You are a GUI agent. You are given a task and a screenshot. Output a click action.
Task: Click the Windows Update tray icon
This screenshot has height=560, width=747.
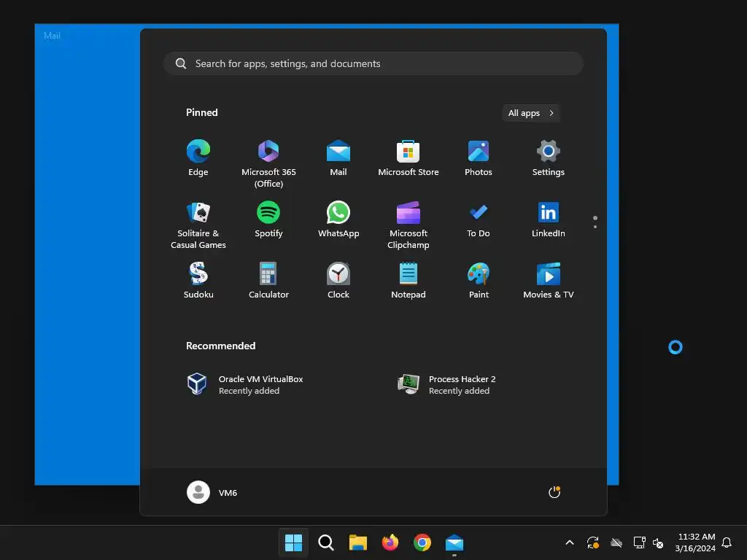pos(592,542)
